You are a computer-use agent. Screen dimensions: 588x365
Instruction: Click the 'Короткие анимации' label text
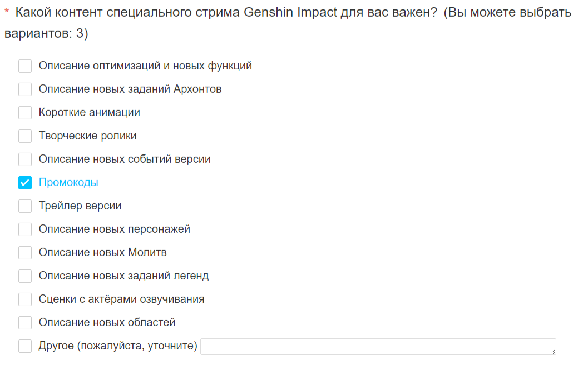click(x=90, y=112)
